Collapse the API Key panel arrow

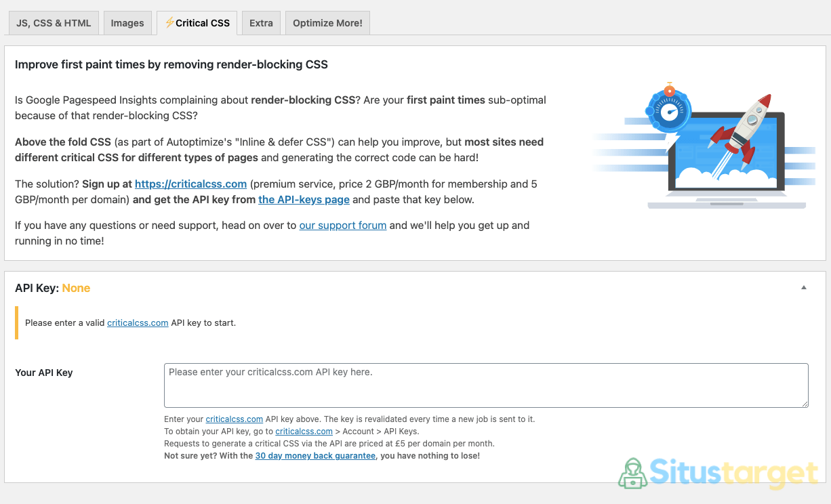pyautogui.click(x=804, y=287)
